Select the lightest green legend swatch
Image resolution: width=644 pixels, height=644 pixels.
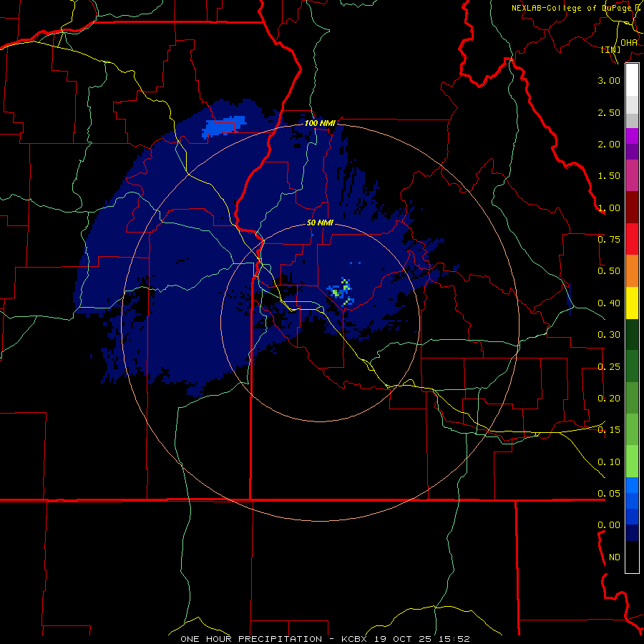click(x=632, y=462)
